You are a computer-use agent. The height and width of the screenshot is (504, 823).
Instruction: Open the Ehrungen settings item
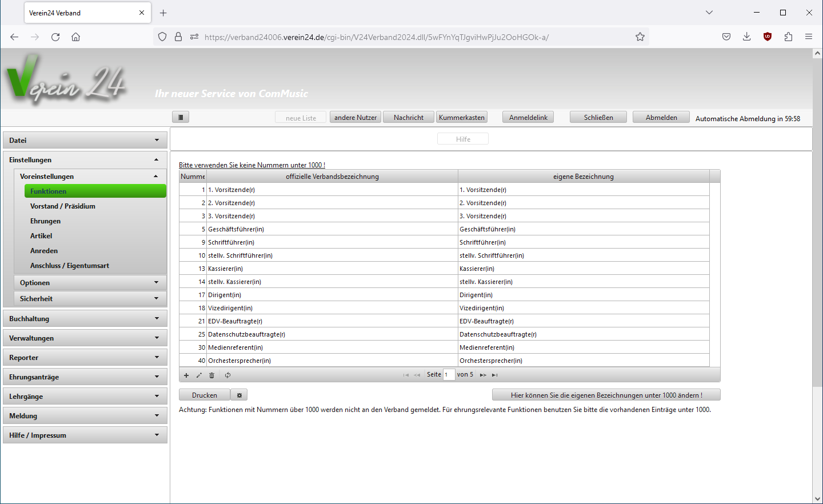(x=45, y=221)
